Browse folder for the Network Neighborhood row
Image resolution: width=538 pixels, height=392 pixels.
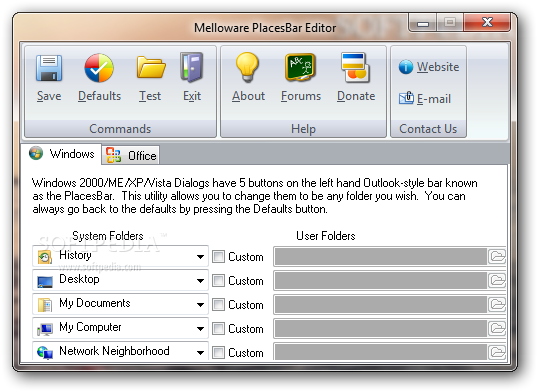(497, 352)
